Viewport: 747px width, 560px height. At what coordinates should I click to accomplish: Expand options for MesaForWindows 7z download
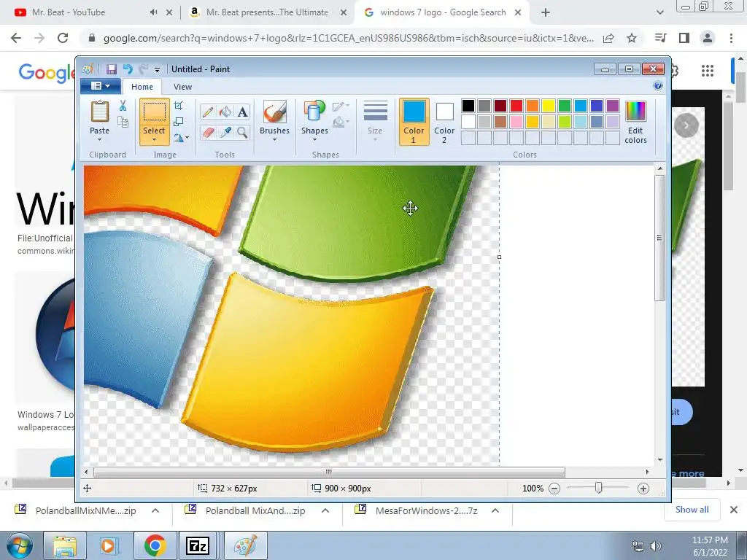click(x=495, y=510)
